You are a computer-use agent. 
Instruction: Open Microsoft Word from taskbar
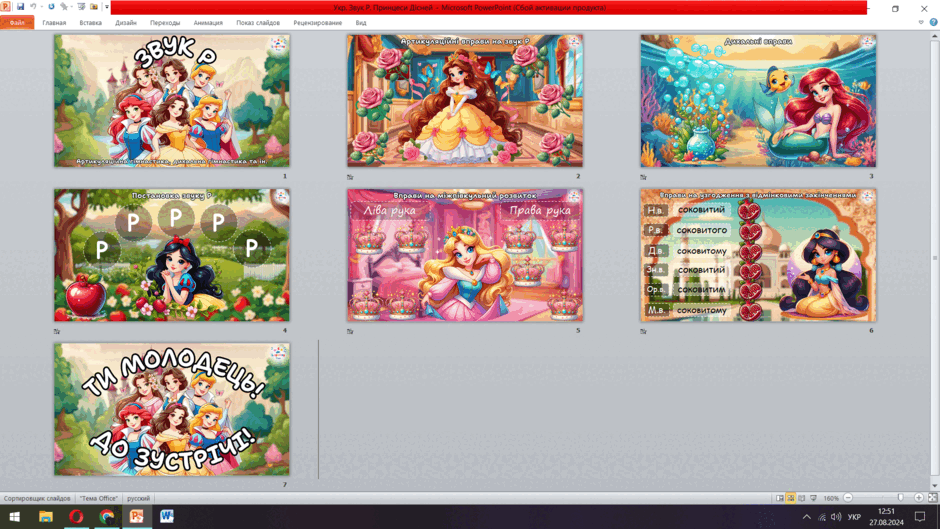tap(167, 516)
